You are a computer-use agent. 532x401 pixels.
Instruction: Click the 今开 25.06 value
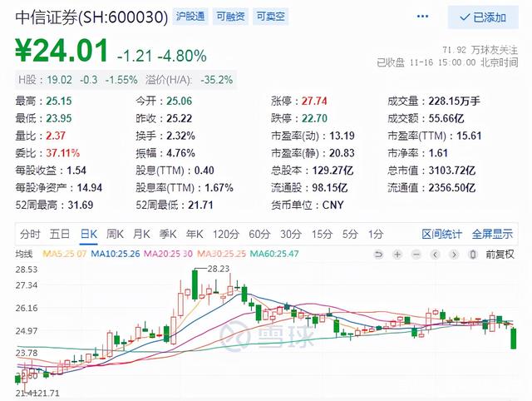(180, 101)
